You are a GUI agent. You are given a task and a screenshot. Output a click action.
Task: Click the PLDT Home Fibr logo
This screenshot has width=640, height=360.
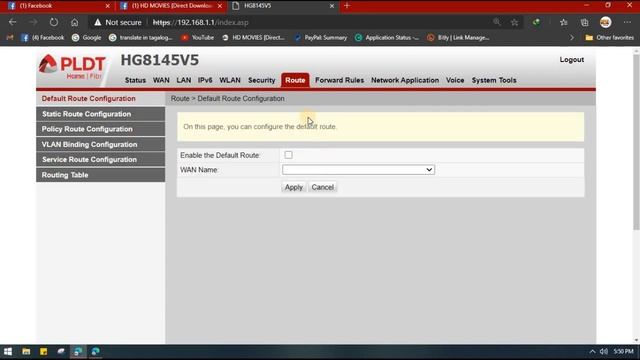(x=72, y=67)
